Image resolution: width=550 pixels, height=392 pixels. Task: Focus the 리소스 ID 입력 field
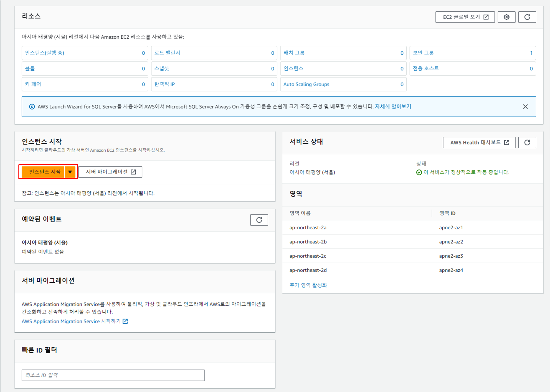[113, 375]
